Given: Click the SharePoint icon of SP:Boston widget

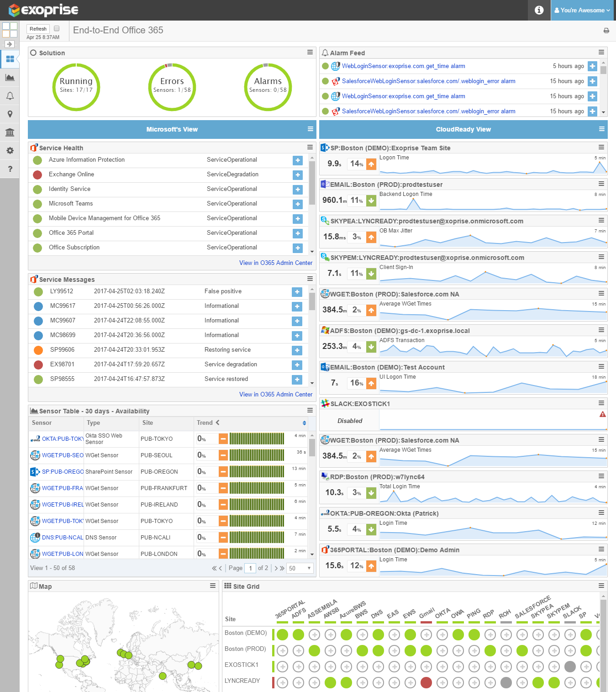Looking at the screenshot, I should (325, 148).
